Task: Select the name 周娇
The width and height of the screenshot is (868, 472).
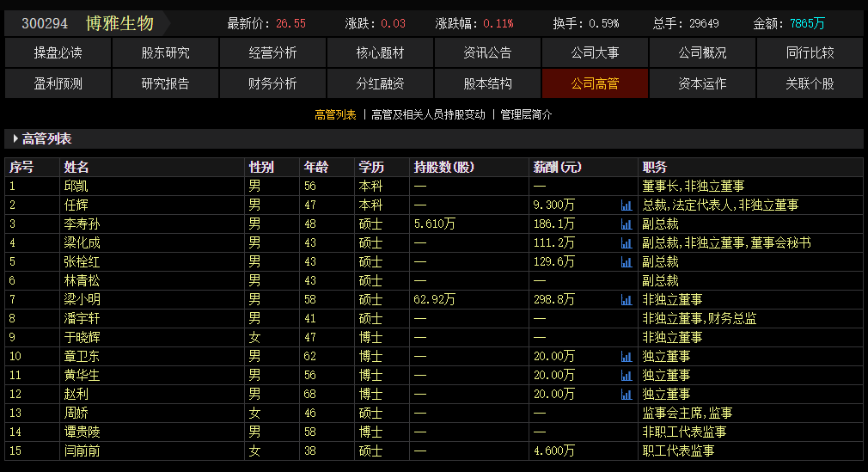Action: (76, 413)
